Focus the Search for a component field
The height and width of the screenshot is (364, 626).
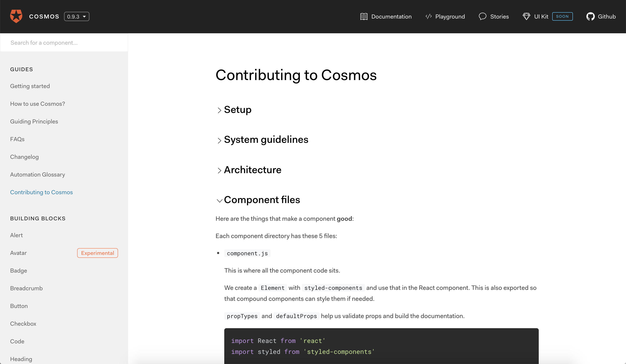[x=64, y=43]
